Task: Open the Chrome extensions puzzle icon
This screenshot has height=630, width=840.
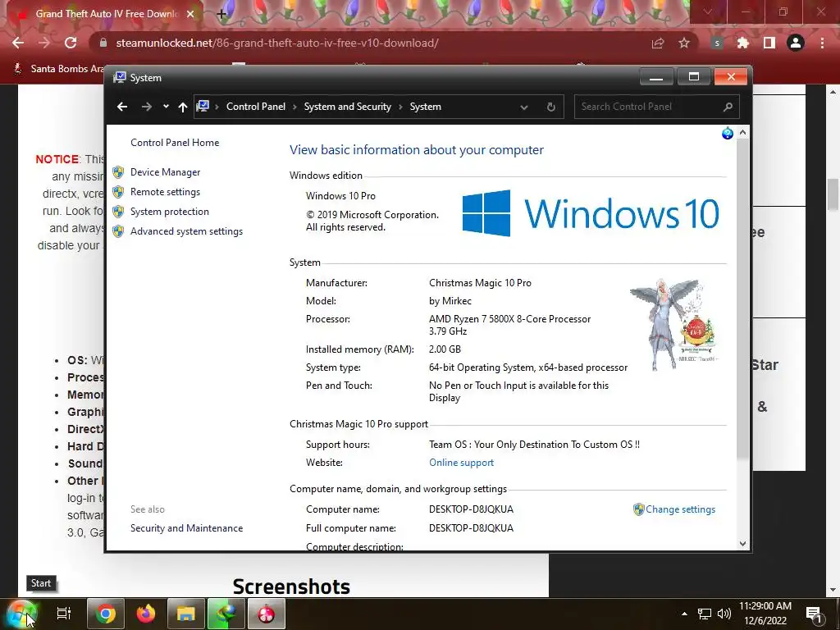Action: [x=742, y=43]
